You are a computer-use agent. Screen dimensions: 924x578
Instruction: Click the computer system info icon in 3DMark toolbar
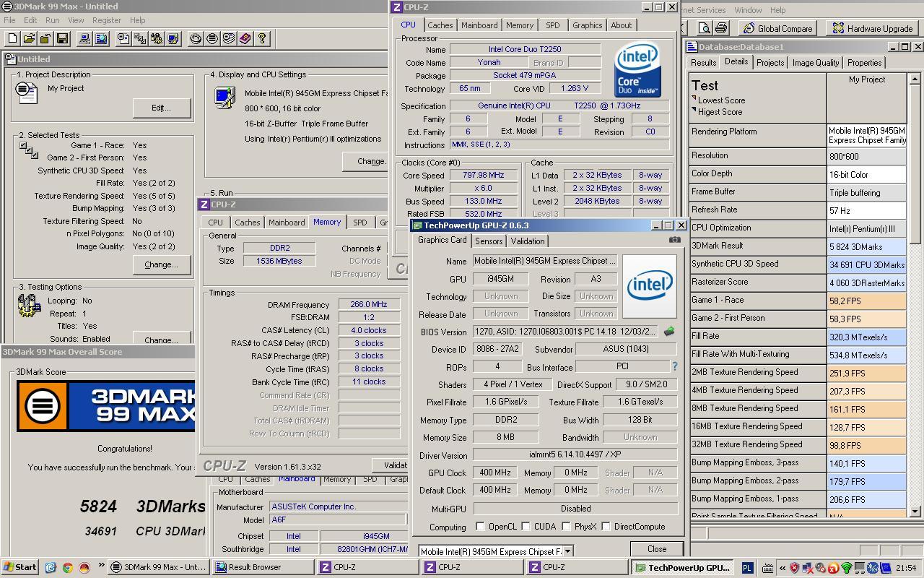click(84, 38)
